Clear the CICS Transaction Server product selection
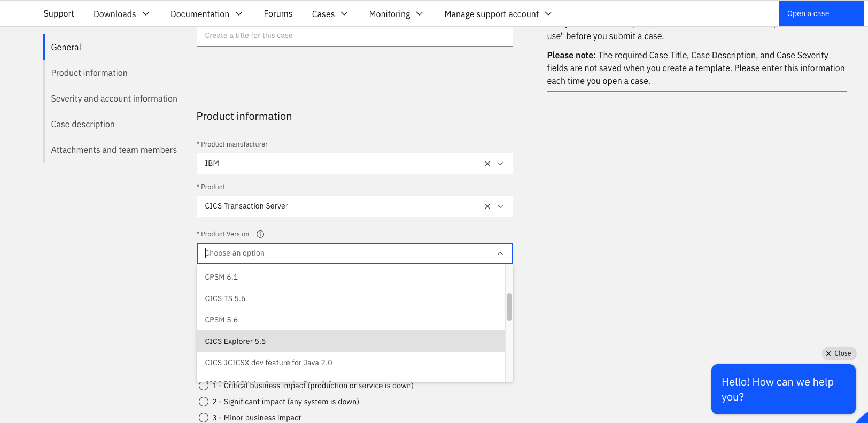868x423 pixels. 487,206
